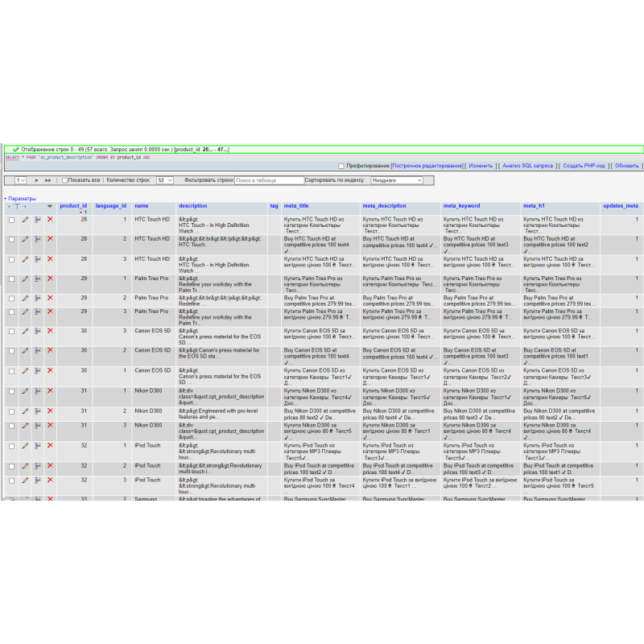
Task: Expand the Параметры options link
Action: 20,198
